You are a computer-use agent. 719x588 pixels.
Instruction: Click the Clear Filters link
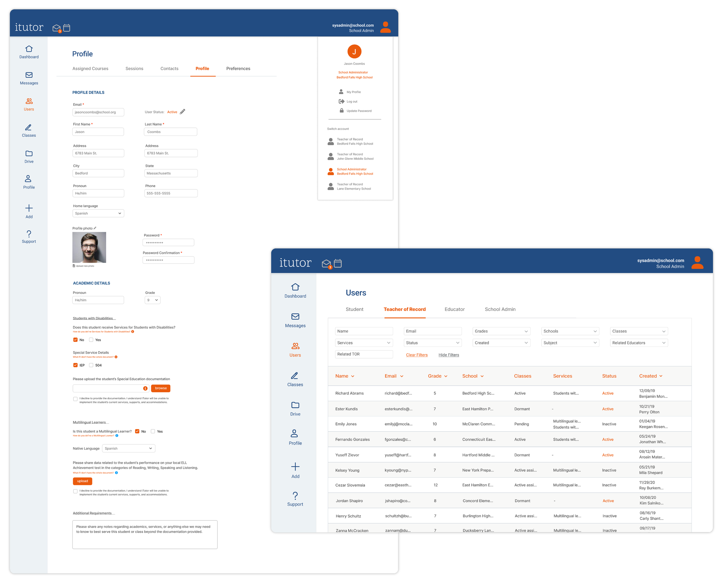click(x=417, y=355)
